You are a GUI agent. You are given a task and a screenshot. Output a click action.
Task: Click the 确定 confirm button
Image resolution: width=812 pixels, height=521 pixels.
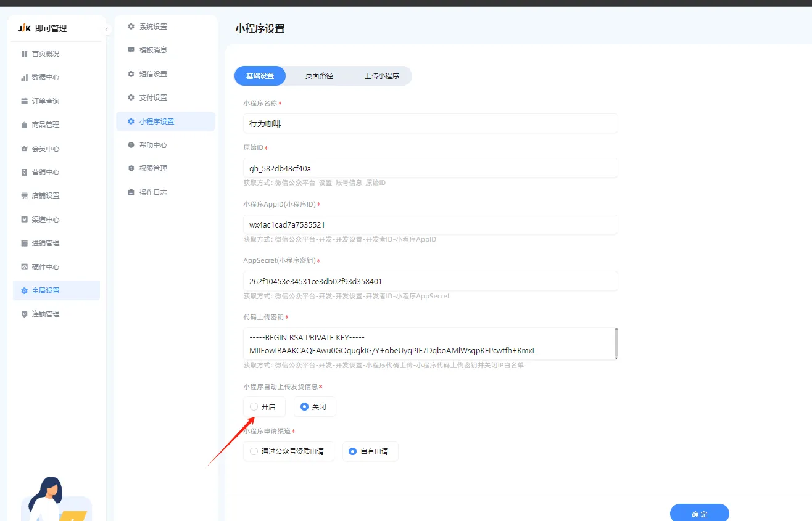pyautogui.click(x=699, y=513)
